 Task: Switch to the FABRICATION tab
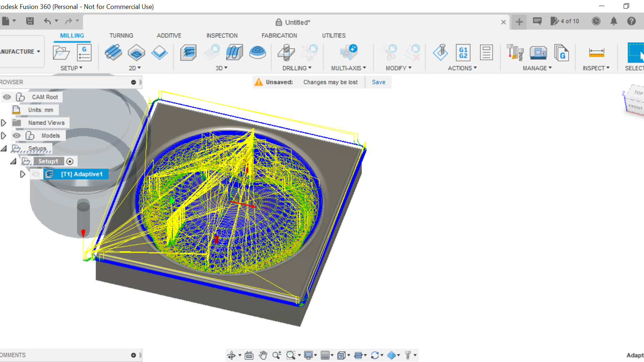(279, 36)
